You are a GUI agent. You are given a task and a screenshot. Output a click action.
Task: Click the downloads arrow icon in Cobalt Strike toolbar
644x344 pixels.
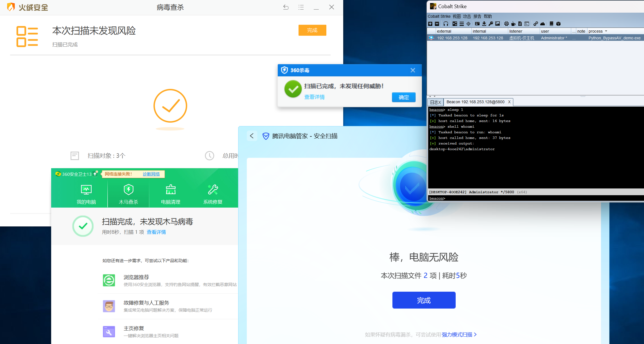484,24
